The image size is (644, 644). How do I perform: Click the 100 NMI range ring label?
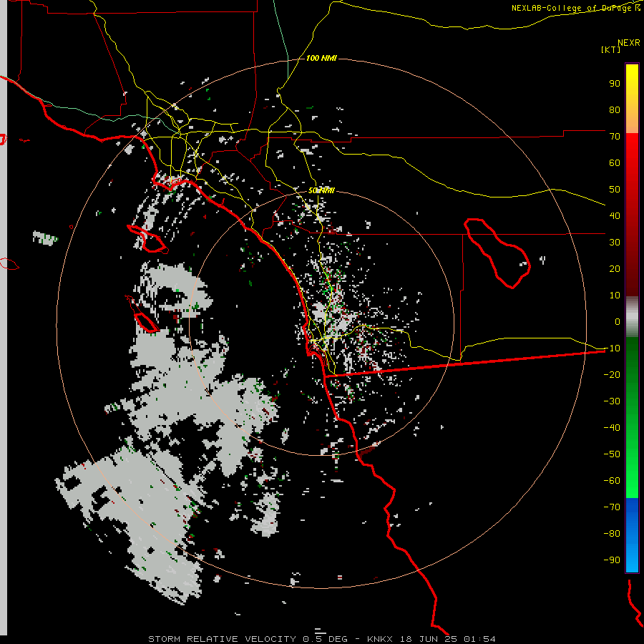click(321, 58)
